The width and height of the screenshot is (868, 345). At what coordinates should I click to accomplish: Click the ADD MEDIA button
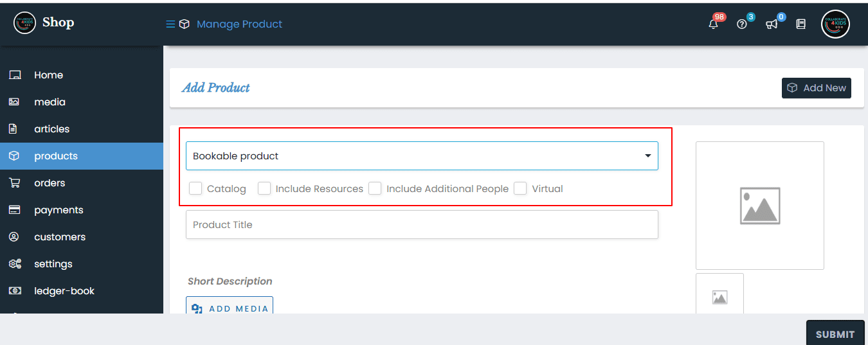point(230,307)
